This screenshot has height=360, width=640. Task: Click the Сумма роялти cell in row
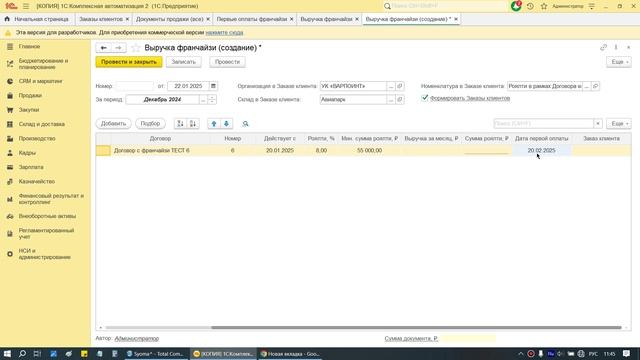[x=487, y=151]
